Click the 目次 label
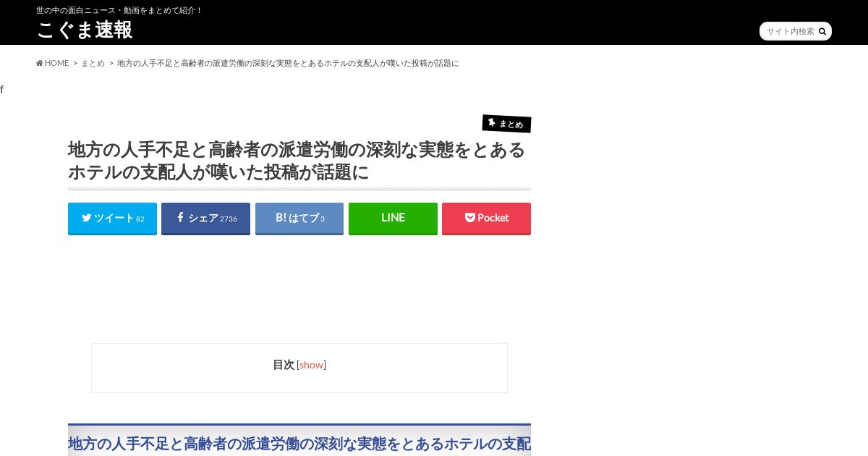Image resolution: width=868 pixels, height=456 pixels. pyautogui.click(x=284, y=365)
